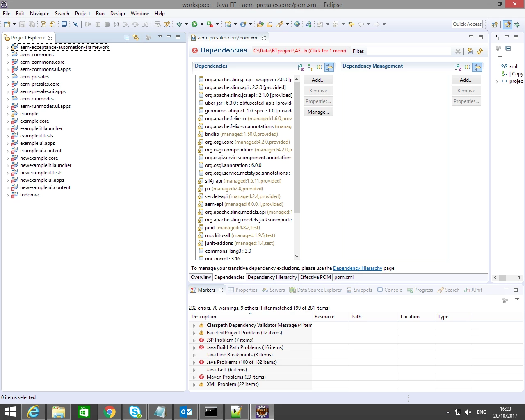Open the Window menu
Image resolution: width=525 pixels, height=420 pixels.
click(139, 14)
